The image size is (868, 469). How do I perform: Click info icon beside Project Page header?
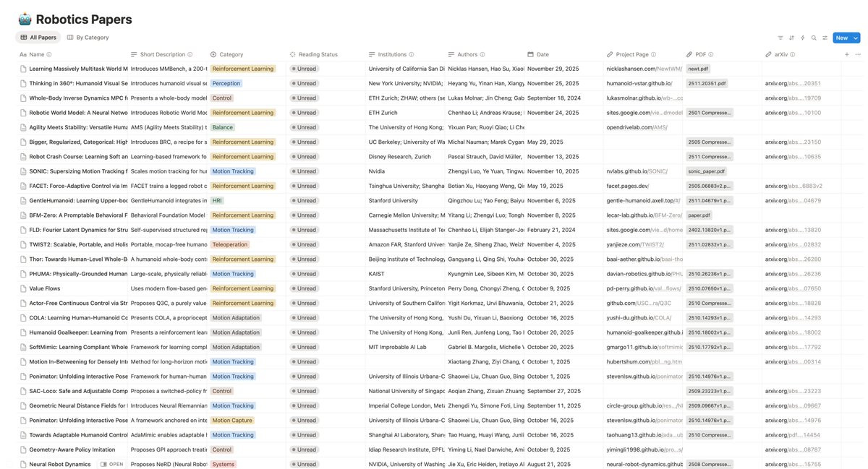pyautogui.click(x=654, y=54)
